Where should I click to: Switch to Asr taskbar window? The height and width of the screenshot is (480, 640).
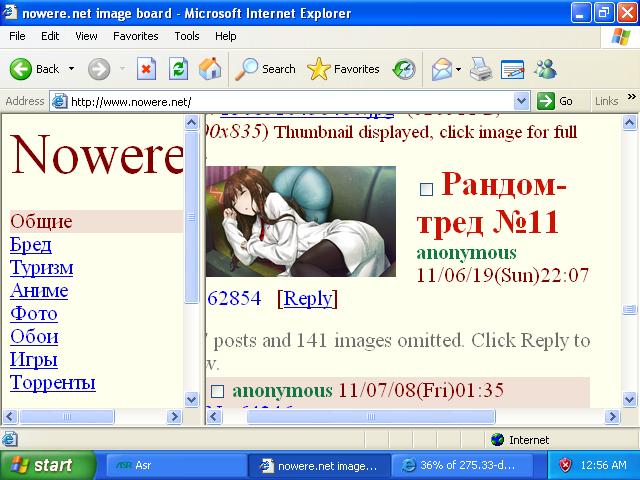pyautogui.click(x=176, y=465)
